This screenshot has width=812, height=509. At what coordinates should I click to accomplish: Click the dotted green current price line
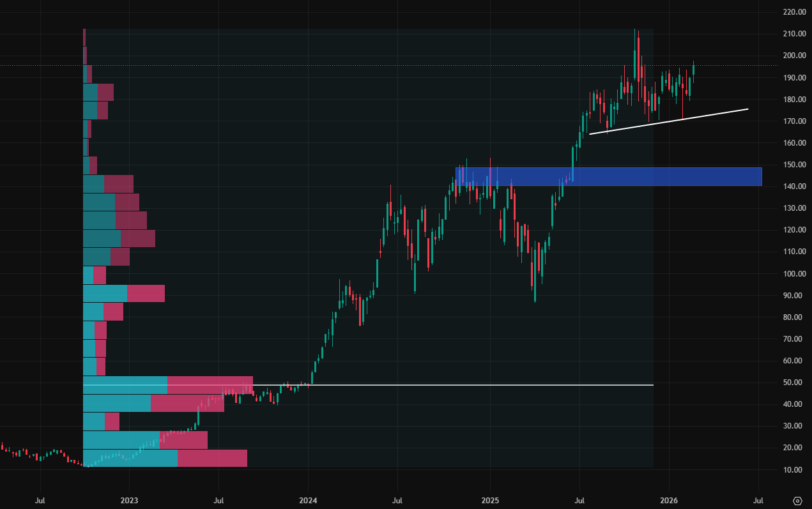tap(383, 65)
